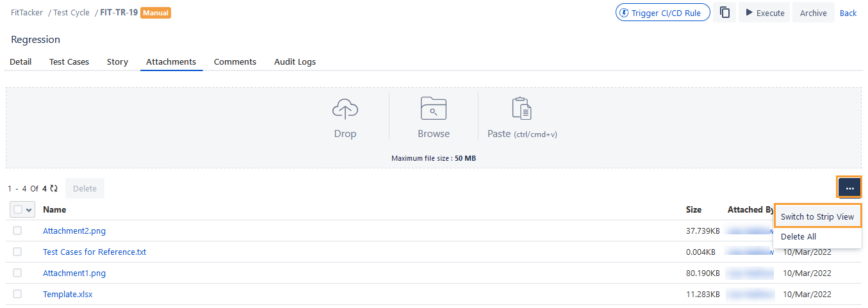The image size is (868, 308).
Task: Open the Detail tab
Action: point(20,62)
